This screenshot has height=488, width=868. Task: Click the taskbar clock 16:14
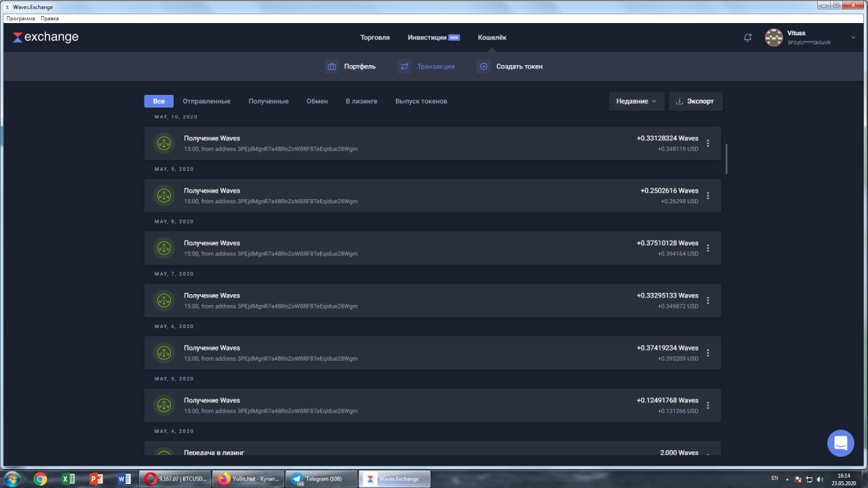843,476
